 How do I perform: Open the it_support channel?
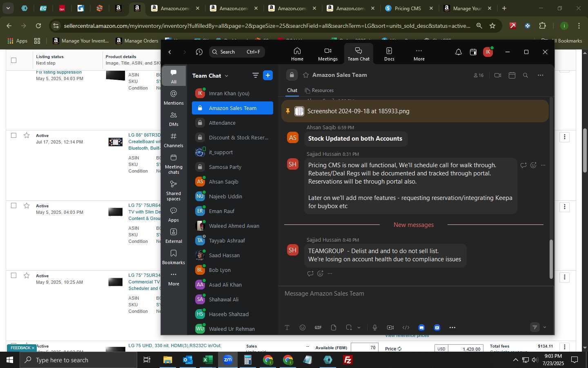tap(232, 152)
